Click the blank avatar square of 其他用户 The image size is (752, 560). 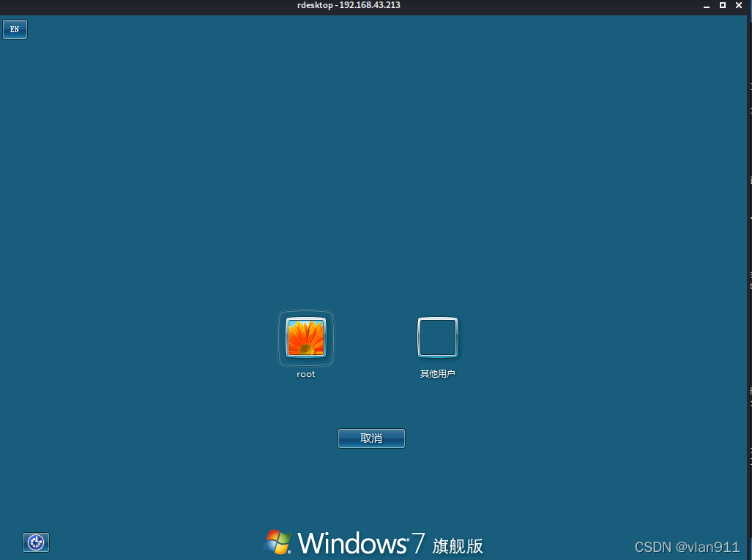point(437,337)
